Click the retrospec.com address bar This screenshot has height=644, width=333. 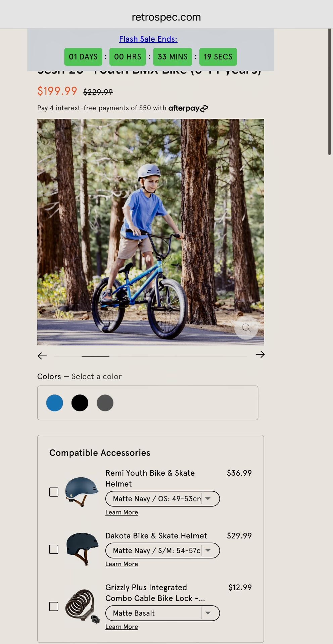click(x=166, y=17)
